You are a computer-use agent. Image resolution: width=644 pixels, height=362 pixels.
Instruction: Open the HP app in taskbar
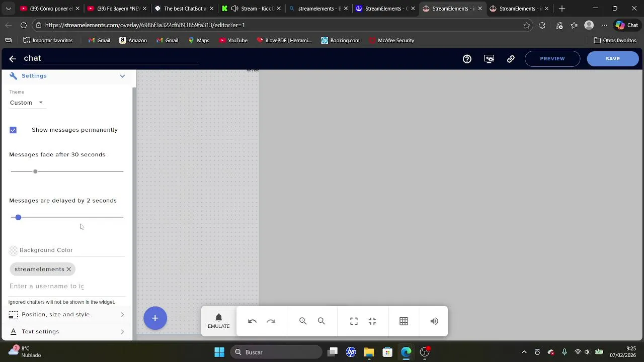point(351,352)
